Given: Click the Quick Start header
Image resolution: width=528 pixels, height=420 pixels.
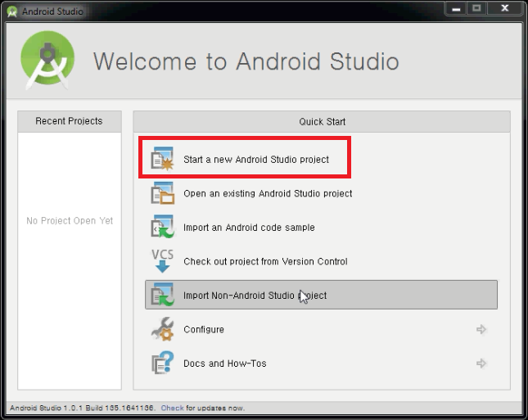Looking at the screenshot, I should click(322, 122).
